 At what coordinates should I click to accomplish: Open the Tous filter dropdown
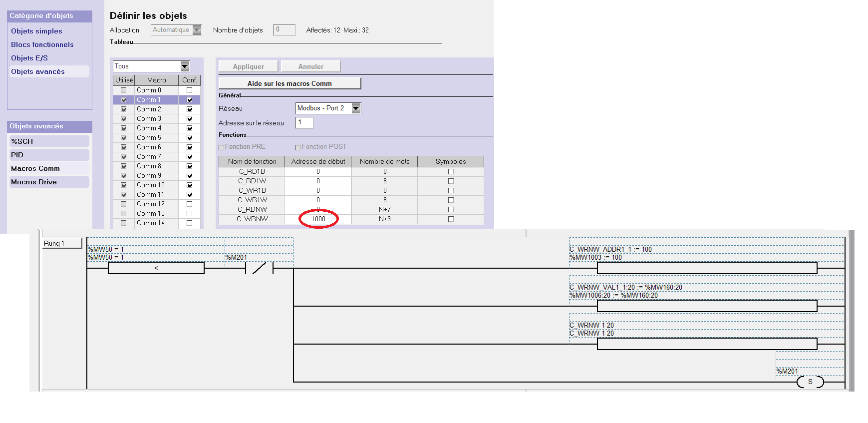click(x=185, y=66)
